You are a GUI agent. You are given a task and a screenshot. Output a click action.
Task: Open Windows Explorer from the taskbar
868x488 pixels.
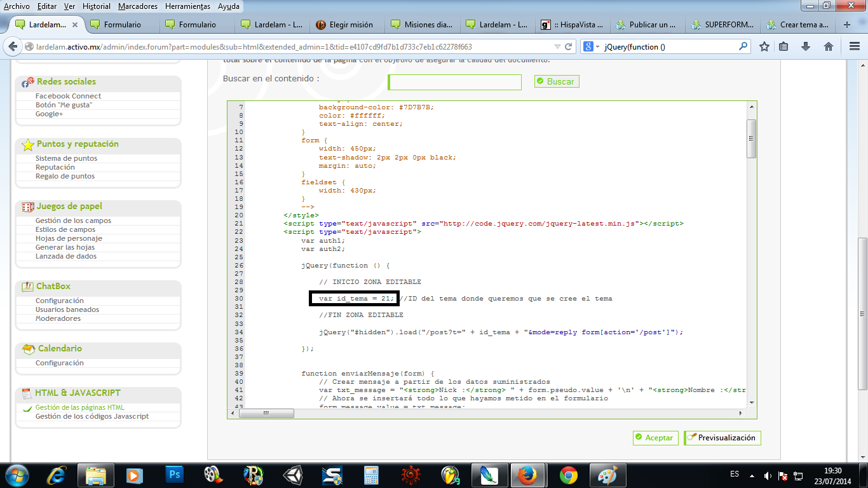coord(96,475)
